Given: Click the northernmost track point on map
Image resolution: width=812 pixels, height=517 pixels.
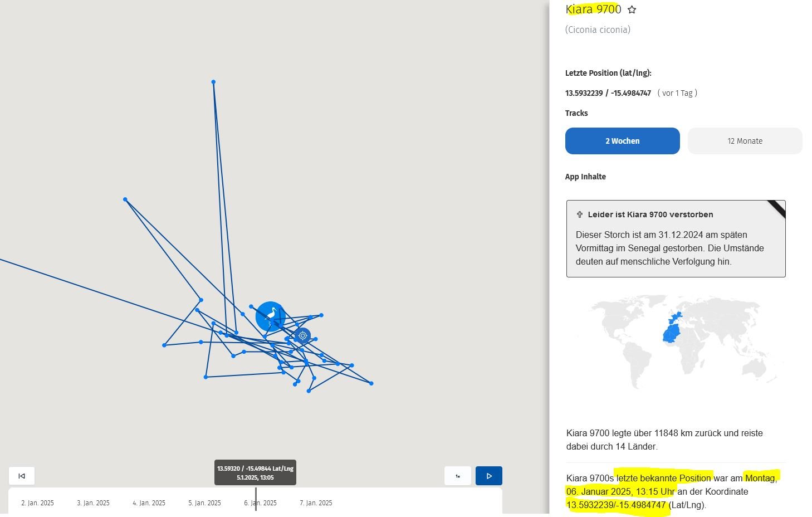Looking at the screenshot, I should click(x=213, y=82).
